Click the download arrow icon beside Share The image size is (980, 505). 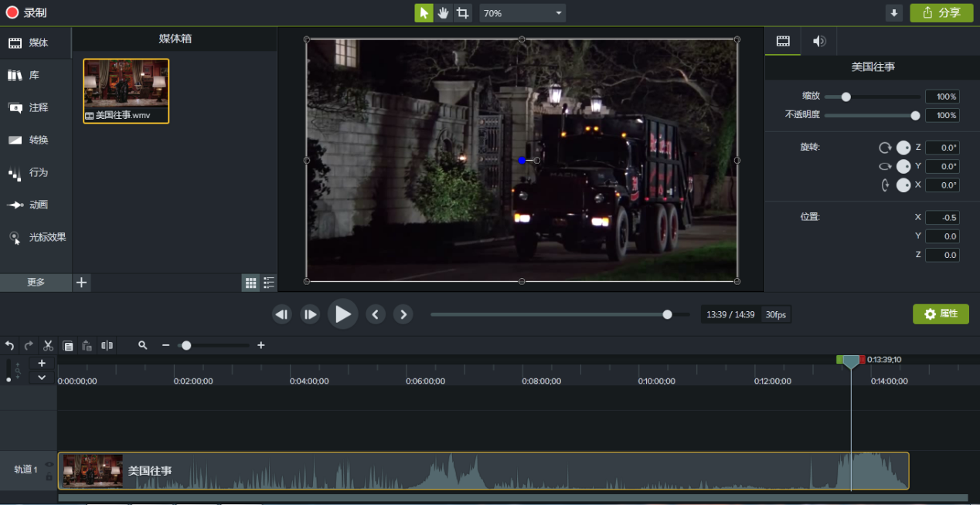pyautogui.click(x=894, y=13)
